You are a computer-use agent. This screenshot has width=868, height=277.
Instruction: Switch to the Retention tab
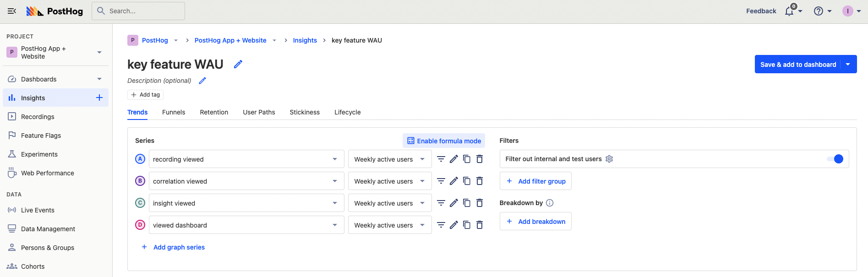214,112
